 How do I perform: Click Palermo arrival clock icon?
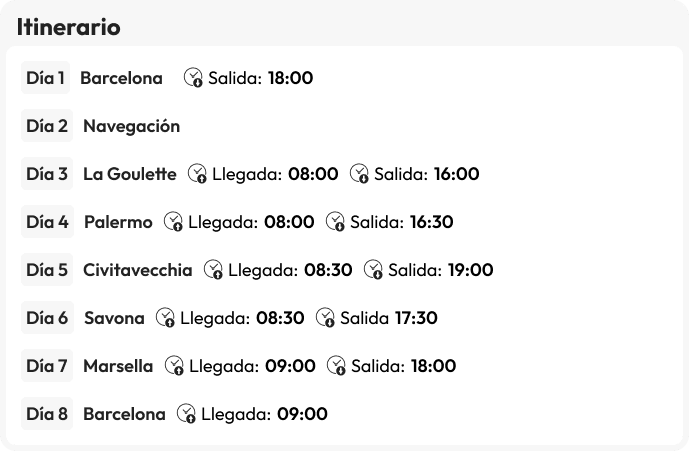tap(174, 222)
